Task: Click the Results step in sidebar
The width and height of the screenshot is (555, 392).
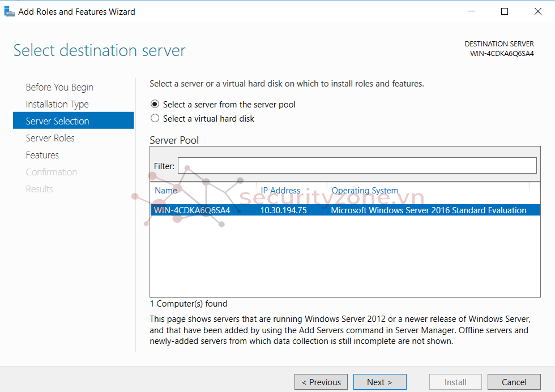Action: (39, 189)
